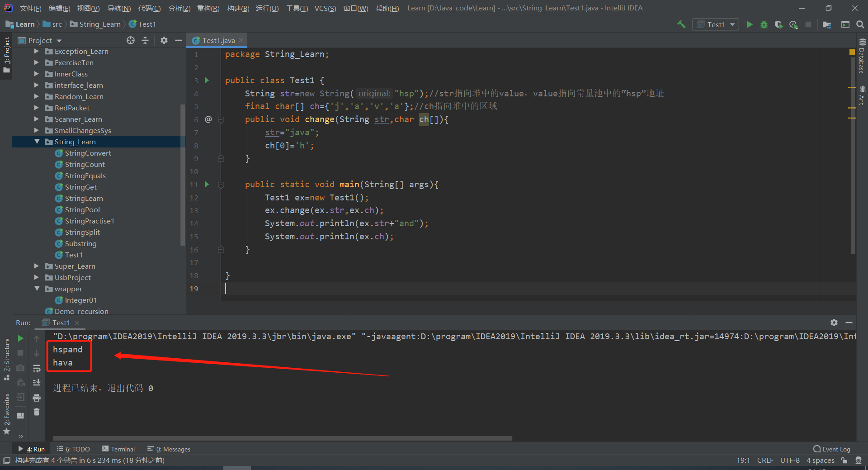Open the 文件(F) menu
The height and width of the screenshot is (470, 868).
30,8
